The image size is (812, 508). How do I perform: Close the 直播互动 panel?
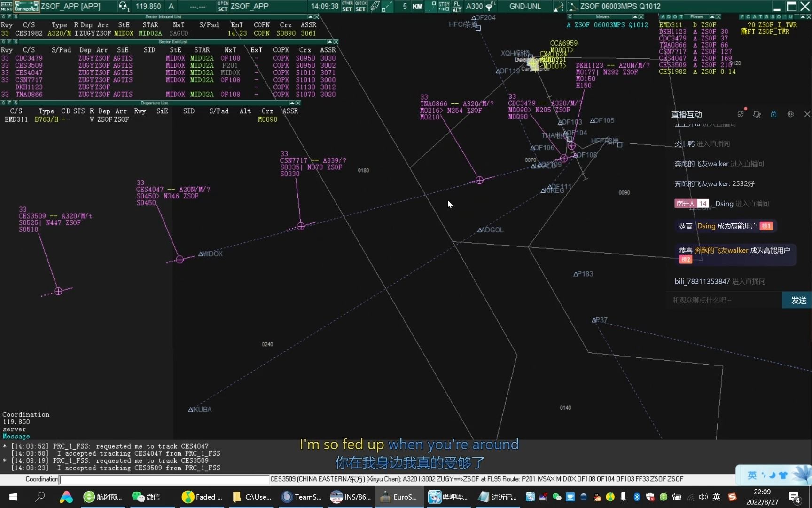(x=807, y=114)
